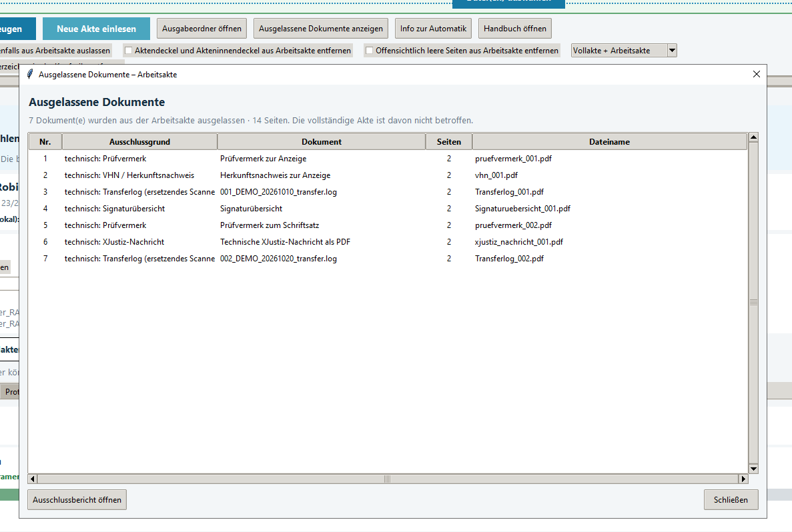Click Ausgelassene Dokumente anzeigen button
Viewport: 792px width, 532px height.
(x=321, y=29)
